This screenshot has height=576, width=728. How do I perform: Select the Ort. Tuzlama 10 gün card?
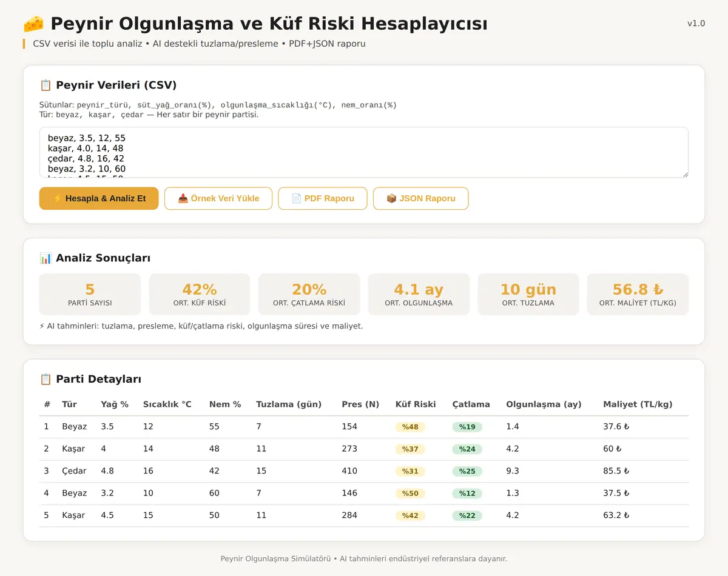[x=528, y=294]
